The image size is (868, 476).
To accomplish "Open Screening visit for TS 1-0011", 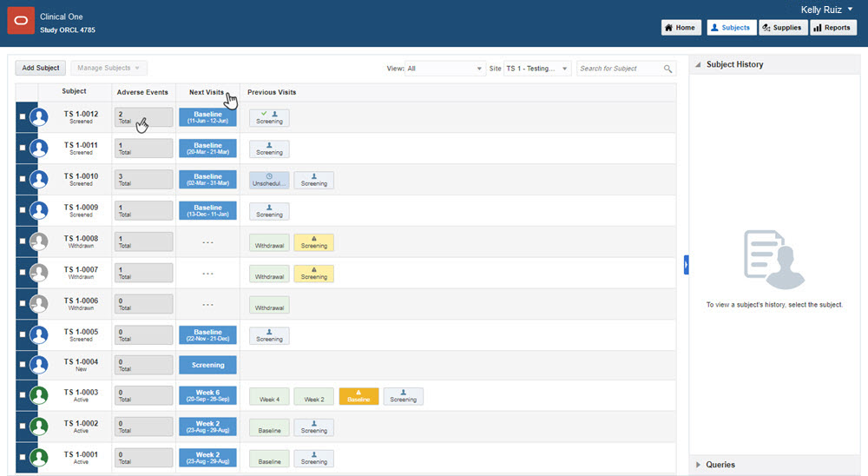I will point(269,149).
